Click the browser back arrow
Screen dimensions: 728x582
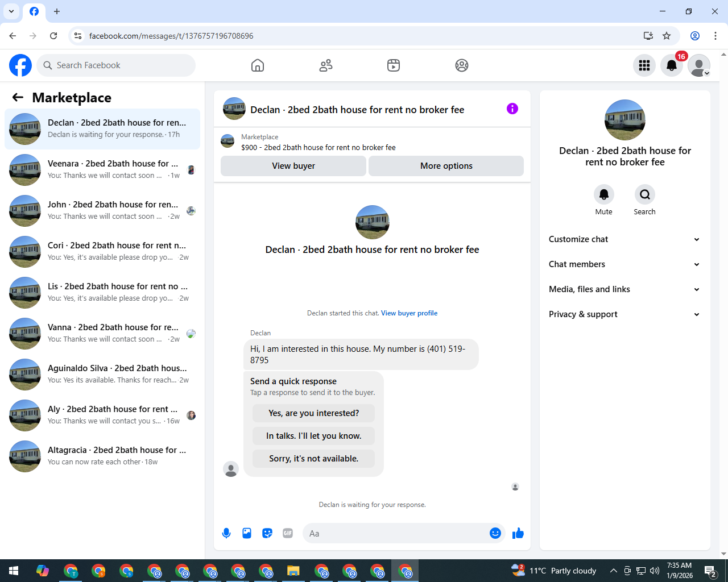pyautogui.click(x=13, y=36)
